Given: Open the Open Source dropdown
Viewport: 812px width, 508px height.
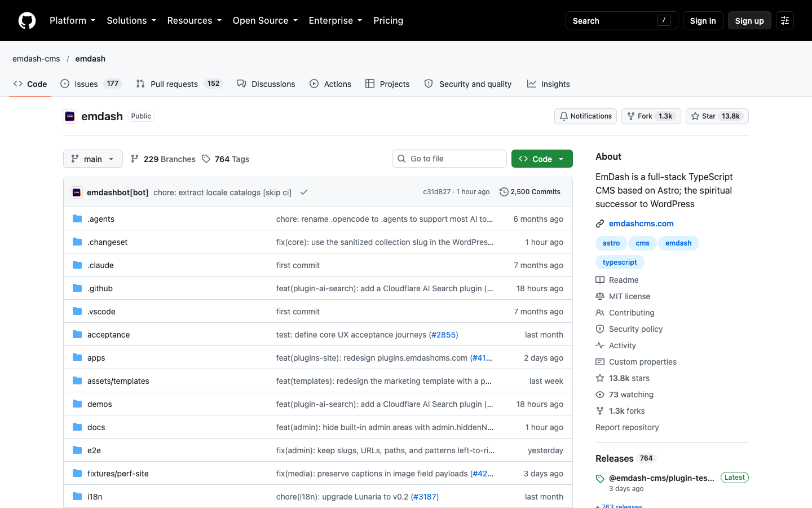Looking at the screenshot, I should (265, 20).
